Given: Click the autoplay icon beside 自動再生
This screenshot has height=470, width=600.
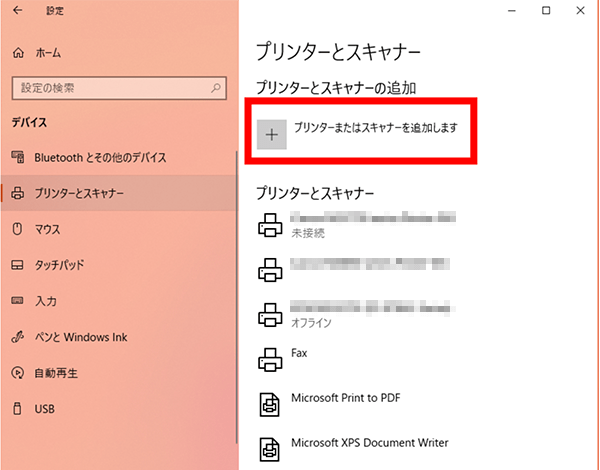Looking at the screenshot, I should 18,373.
